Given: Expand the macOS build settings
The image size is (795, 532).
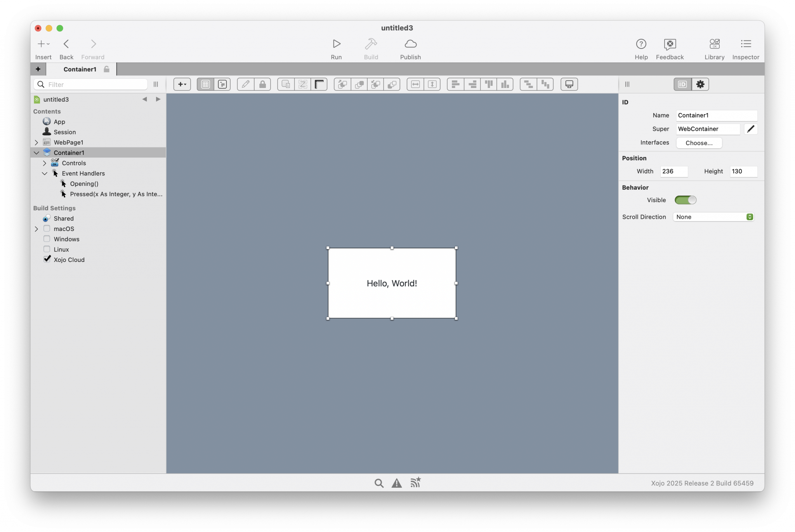Looking at the screenshot, I should pos(36,229).
